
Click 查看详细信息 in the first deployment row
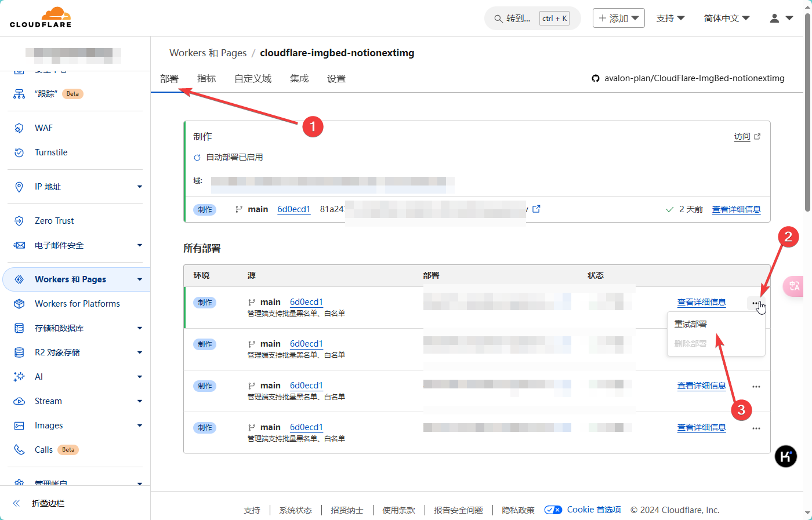(702, 302)
